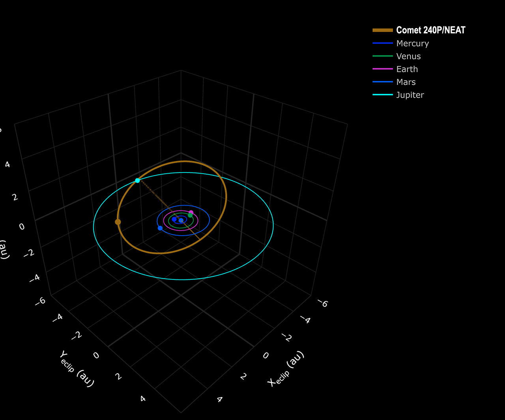This screenshot has height=420, width=505.
Task: Toggle the Jupiter legend label
Action: pos(410,95)
